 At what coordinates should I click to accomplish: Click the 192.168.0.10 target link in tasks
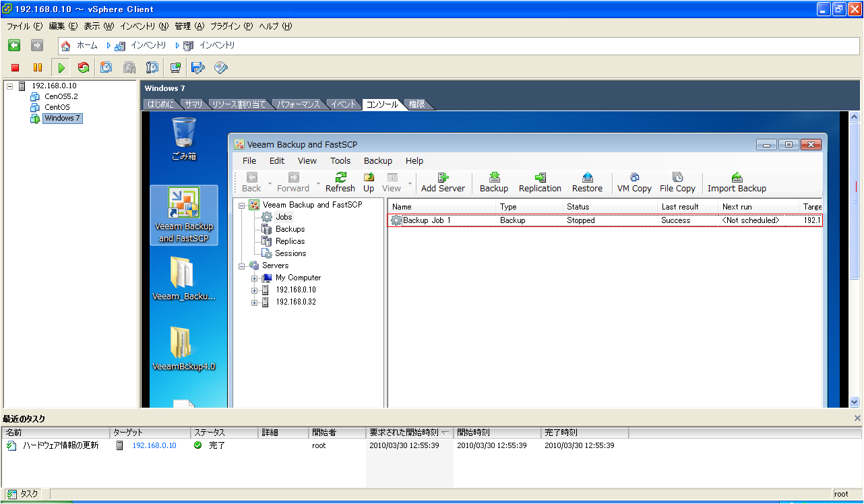(x=154, y=445)
